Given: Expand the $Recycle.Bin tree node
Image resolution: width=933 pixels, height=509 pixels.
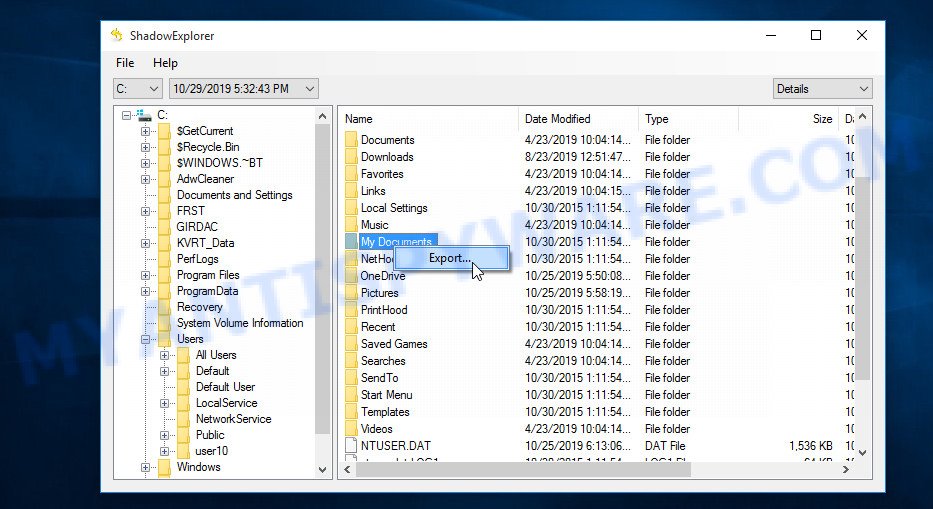Looking at the screenshot, I should [x=145, y=147].
